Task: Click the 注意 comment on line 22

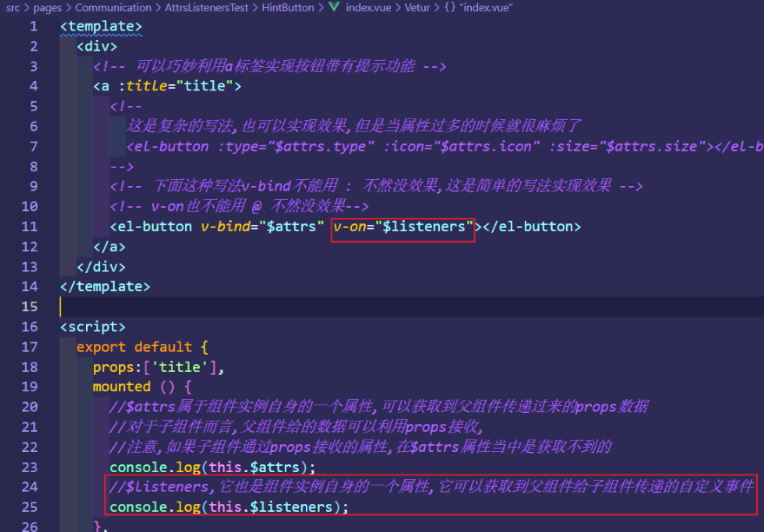Action: 361,447
